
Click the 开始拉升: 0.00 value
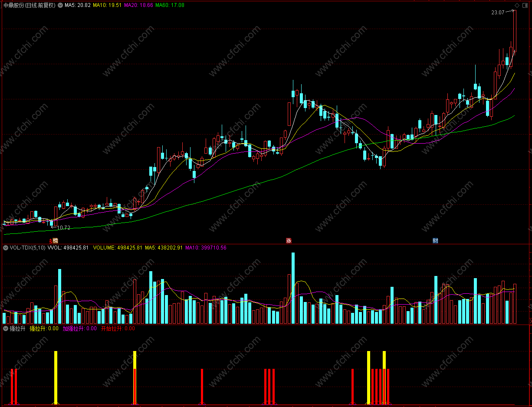click(118, 328)
